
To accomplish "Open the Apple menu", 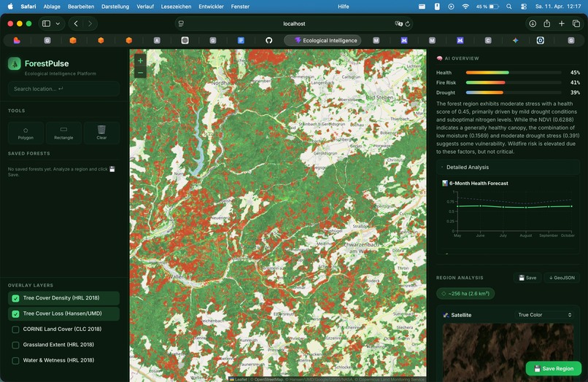I will pyautogui.click(x=10, y=7).
